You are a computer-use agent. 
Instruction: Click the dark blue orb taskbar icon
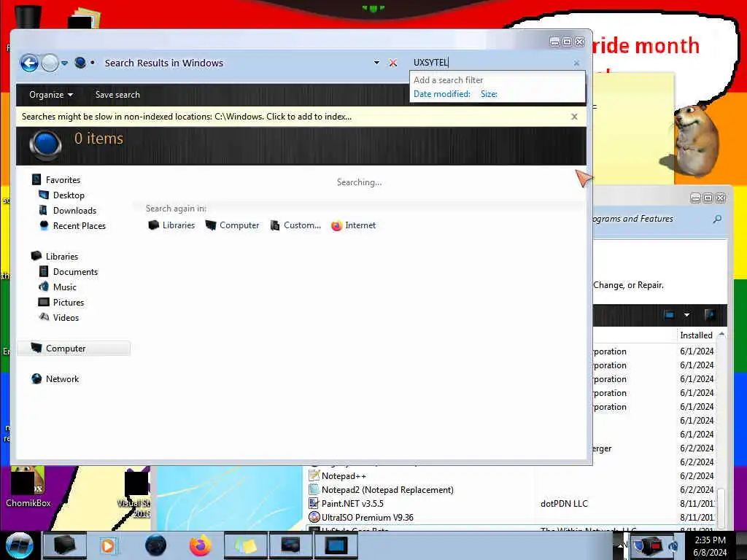tap(156, 545)
